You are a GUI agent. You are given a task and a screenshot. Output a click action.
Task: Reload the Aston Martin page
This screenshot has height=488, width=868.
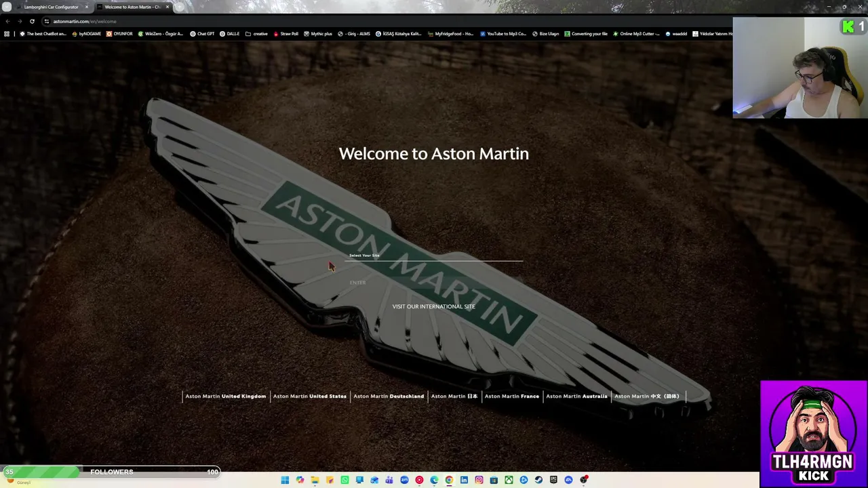coord(32,21)
